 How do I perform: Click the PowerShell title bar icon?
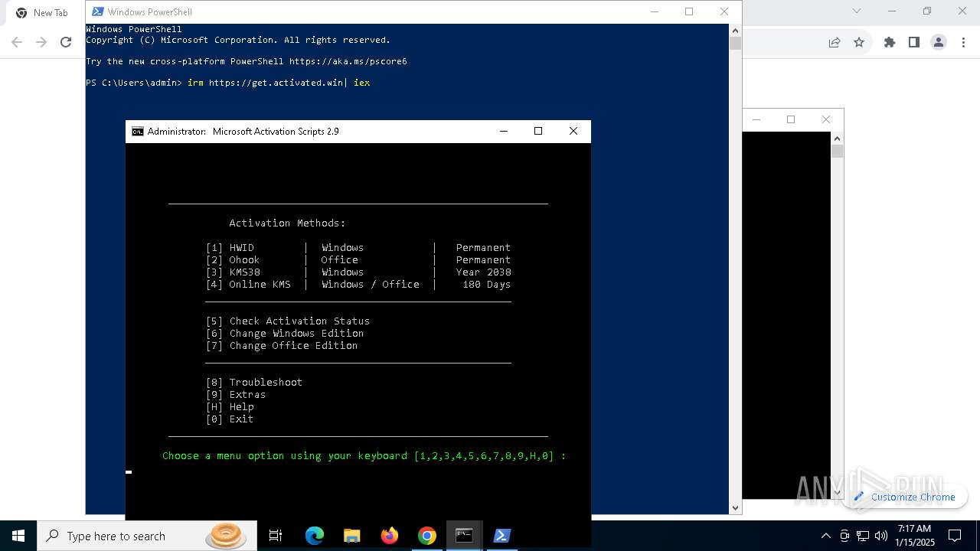(x=97, y=11)
